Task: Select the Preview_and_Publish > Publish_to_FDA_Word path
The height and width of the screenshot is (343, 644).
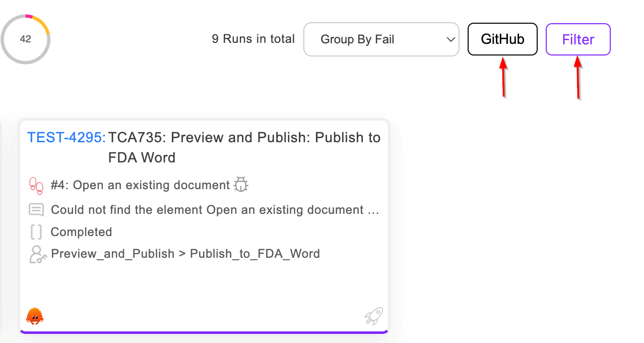Action: pos(185,253)
